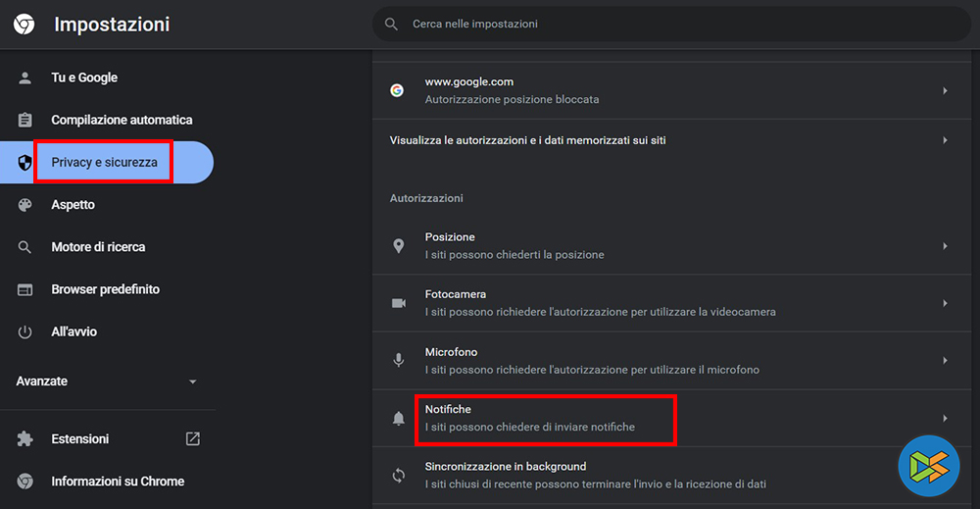The height and width of the screenshot is (509, 980).
Task: Expand the Avanzate section arrow
Action: (192, 382)
